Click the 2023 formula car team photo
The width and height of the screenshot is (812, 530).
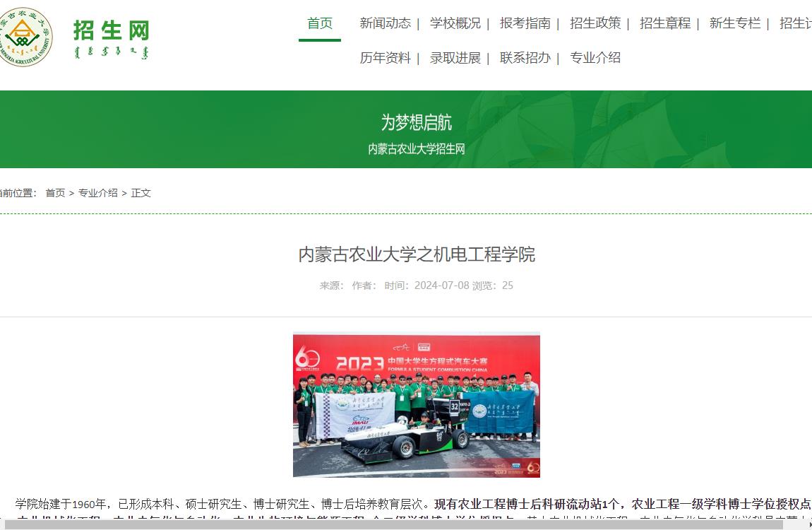[x=417, y=404]
